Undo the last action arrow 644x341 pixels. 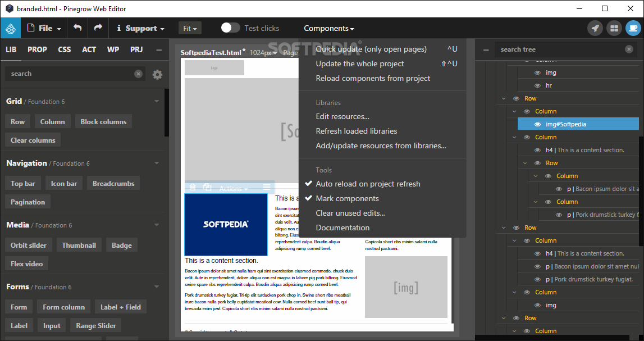point(77,28)
